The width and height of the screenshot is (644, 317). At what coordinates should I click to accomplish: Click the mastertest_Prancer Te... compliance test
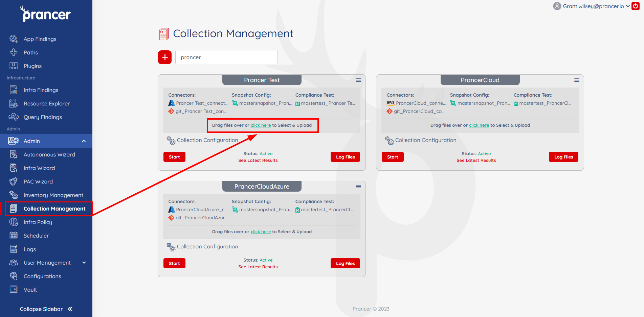coord(325,103)
